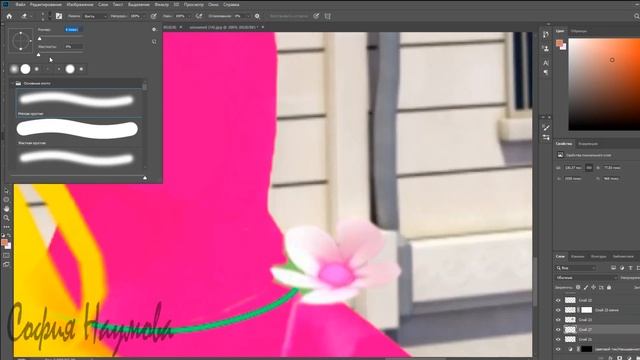The height and width of the screenshot is (360, 640).
Task: Open the Character panel dock icon
Action: (x=546, y=63)
